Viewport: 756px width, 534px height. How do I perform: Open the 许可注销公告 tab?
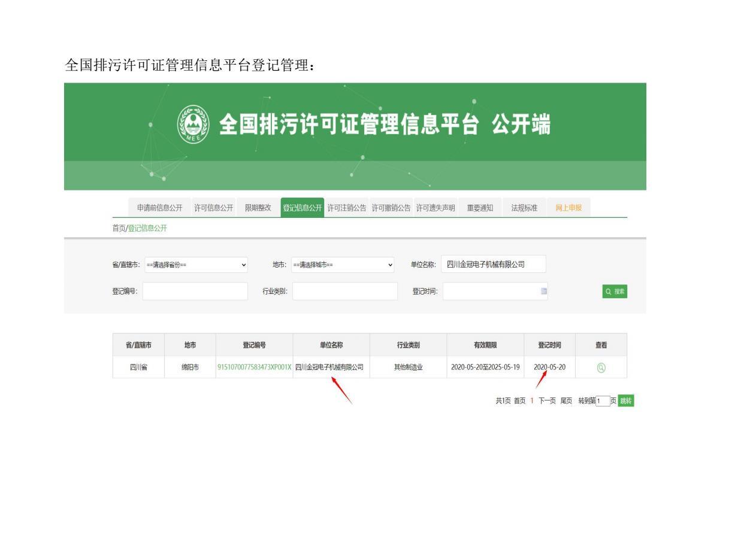pos(347,208)
